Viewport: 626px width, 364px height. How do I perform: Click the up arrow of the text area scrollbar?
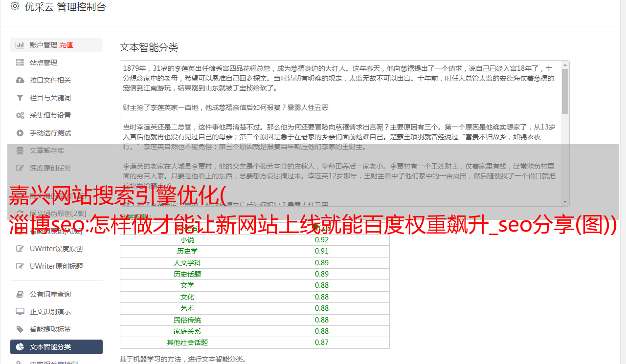[565, 64]
